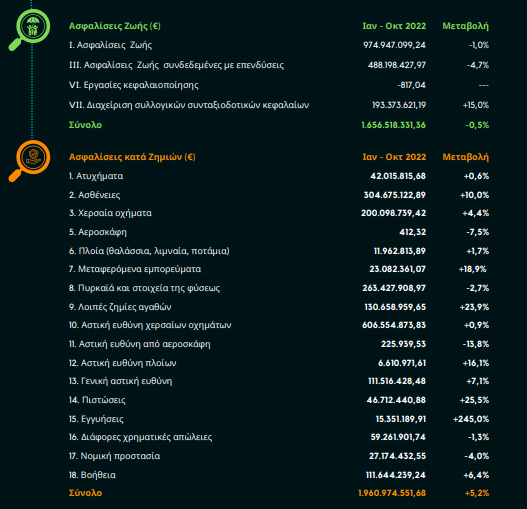Select the 'Ασφαλίσεις Ζωής (€)' section heading

coord(115,26)
